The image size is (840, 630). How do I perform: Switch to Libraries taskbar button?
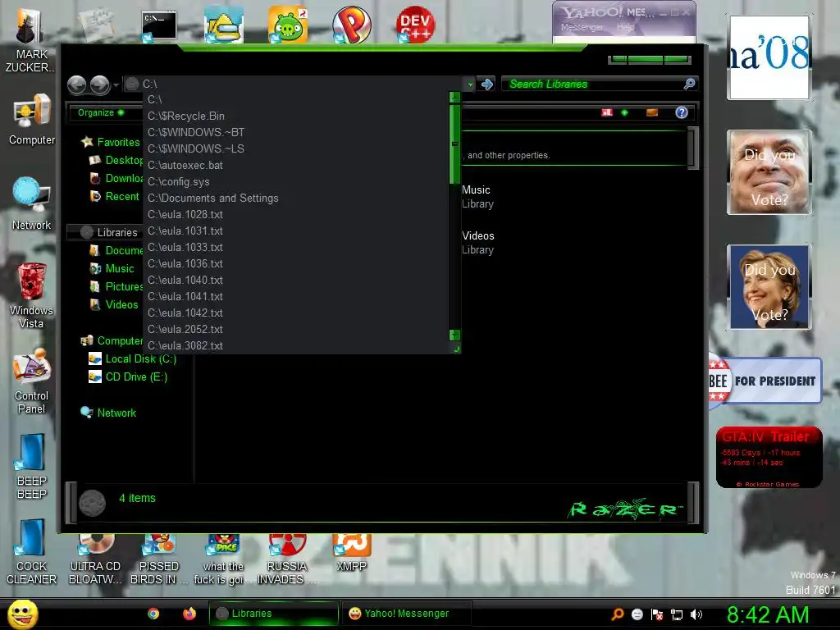(x=274, y=614)
